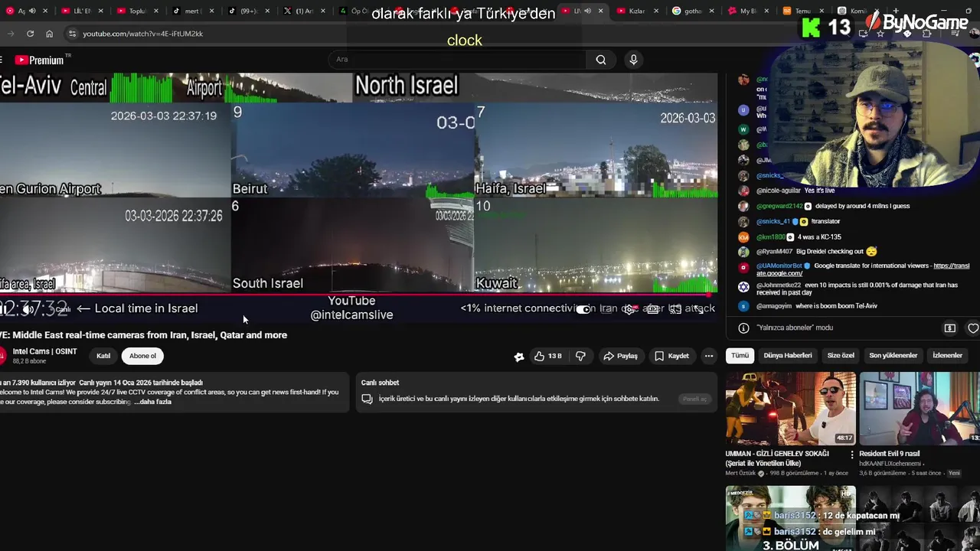Click 'I was a KC-135' chat message

point(789,237)
